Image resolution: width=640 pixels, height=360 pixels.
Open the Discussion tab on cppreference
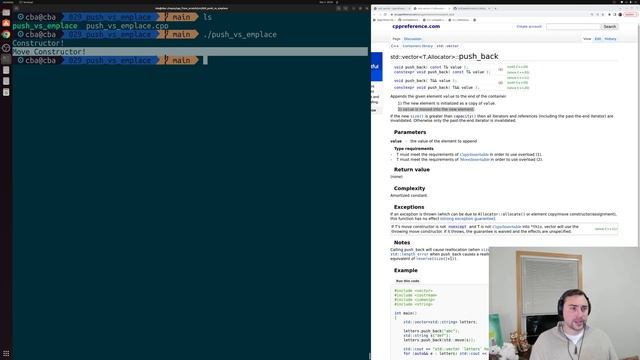point(413,39)
